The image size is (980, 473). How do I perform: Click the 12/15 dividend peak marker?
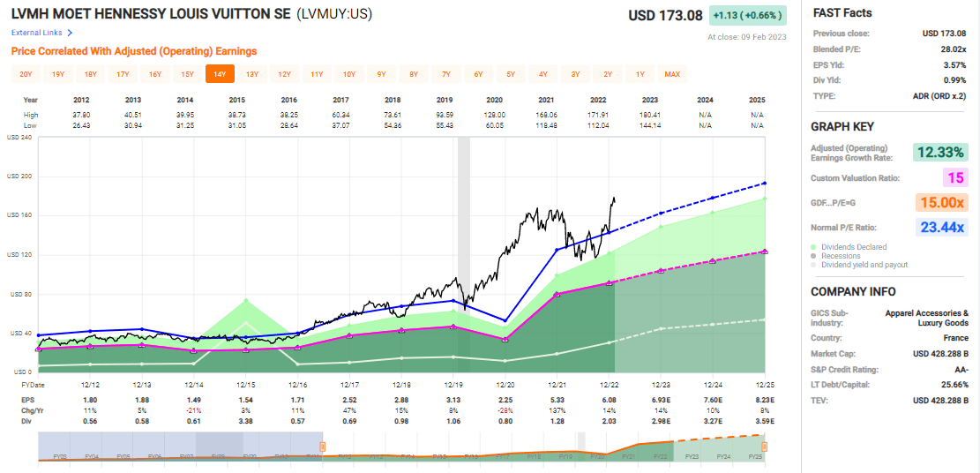pos(245,300)
